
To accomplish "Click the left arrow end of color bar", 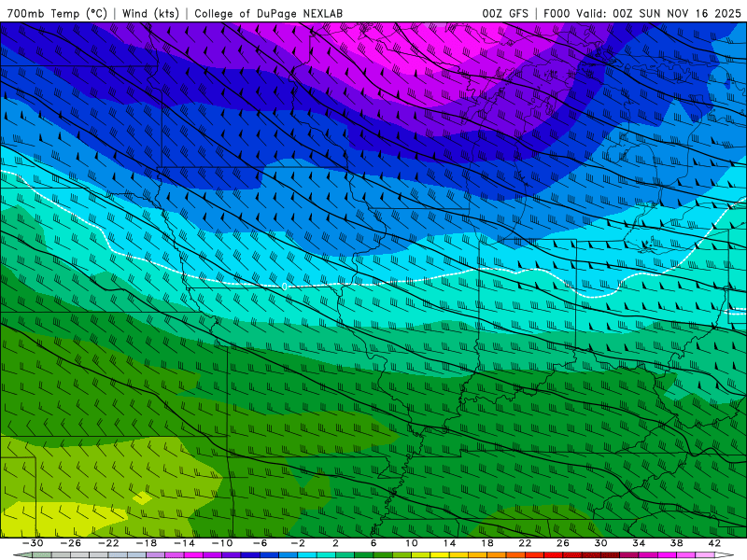I will 22,555.
